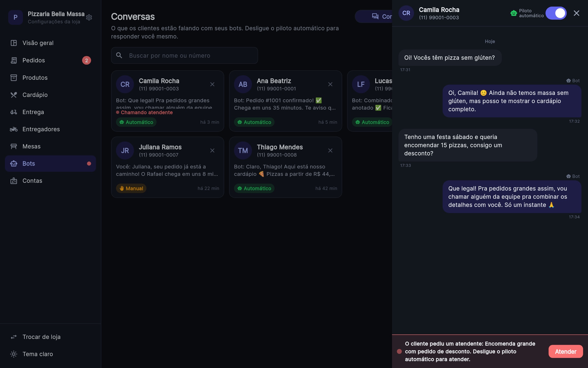This screenshot has height=368, width=588.
Task: Click Automático badge on Ana Beatriz card
Action: tap(254, 122)
